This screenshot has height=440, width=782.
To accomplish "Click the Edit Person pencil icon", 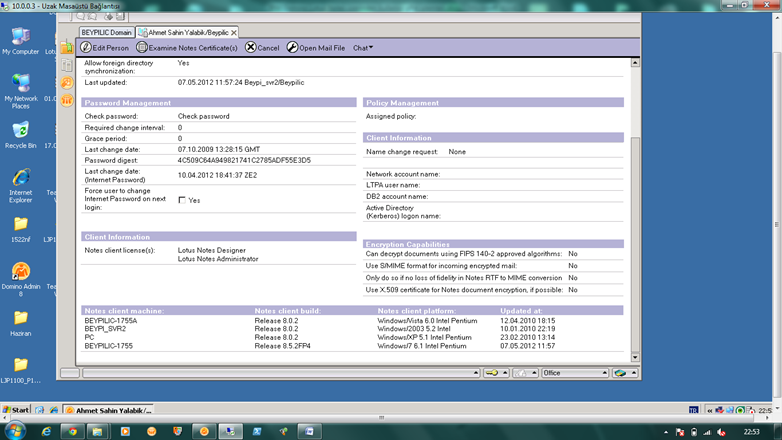I will pos(86,47).
